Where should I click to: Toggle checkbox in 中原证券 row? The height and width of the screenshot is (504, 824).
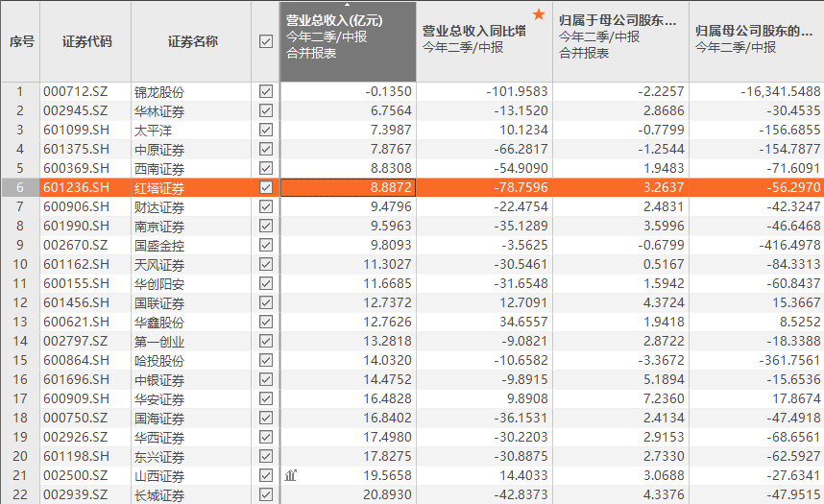tap(266, 149)
